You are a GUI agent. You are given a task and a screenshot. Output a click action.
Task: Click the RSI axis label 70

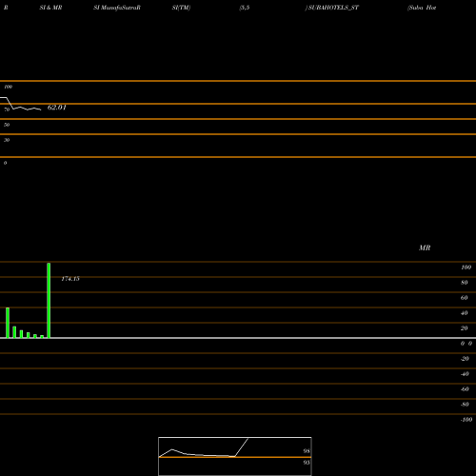tap(7, 109)
